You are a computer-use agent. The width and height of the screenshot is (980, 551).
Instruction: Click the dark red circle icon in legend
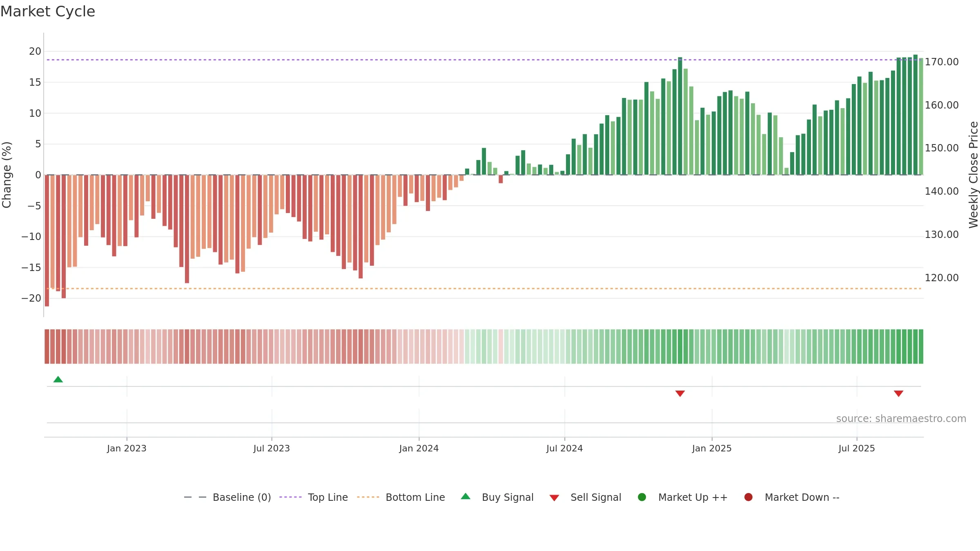(748, 497)
